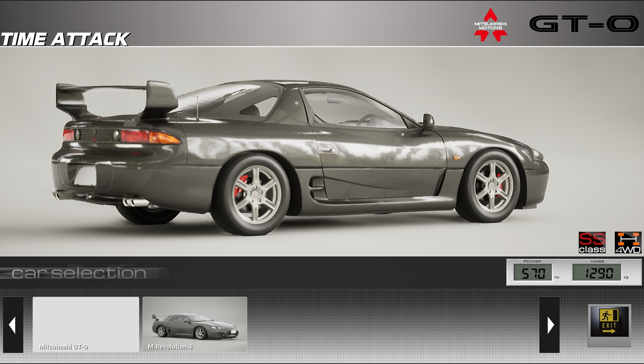Click the TIME ATTACK heading
The width and height of the screenshot is (644, 364).
coord(65,39)
